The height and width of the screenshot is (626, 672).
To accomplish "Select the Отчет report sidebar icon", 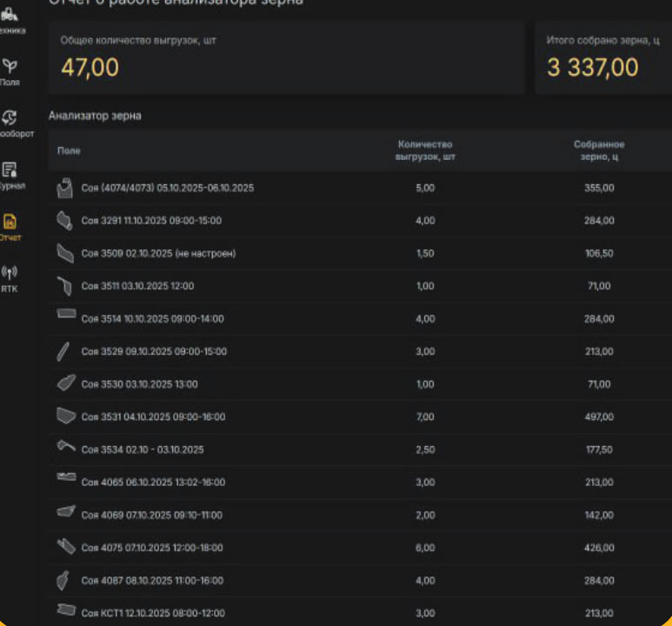I will point(10,222).
